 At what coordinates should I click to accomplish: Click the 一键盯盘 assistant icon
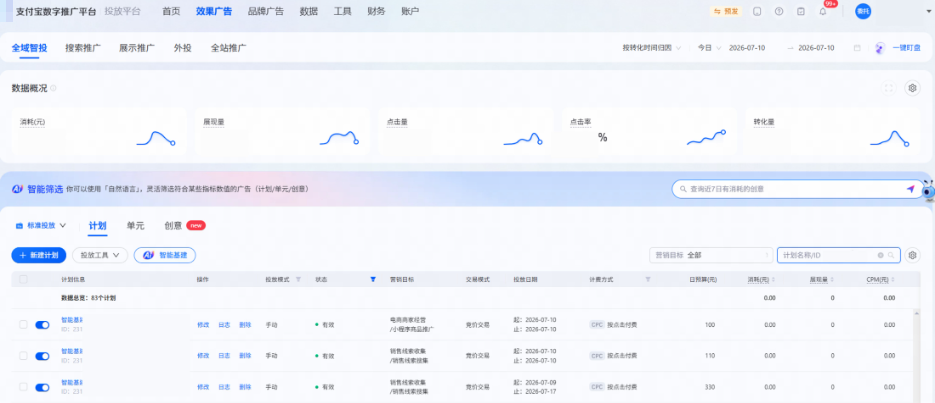tap(880, 48)
